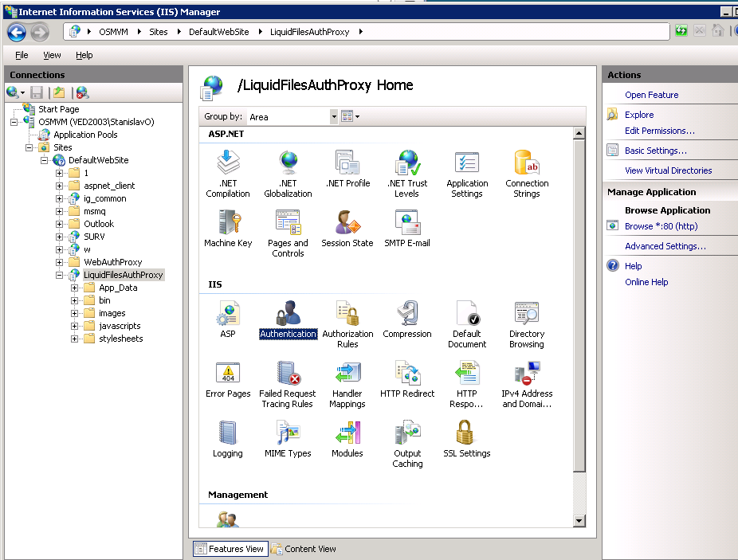Click the navigation Back arrow button
This screenshot has width=738, height=560.
click(17, 32)
